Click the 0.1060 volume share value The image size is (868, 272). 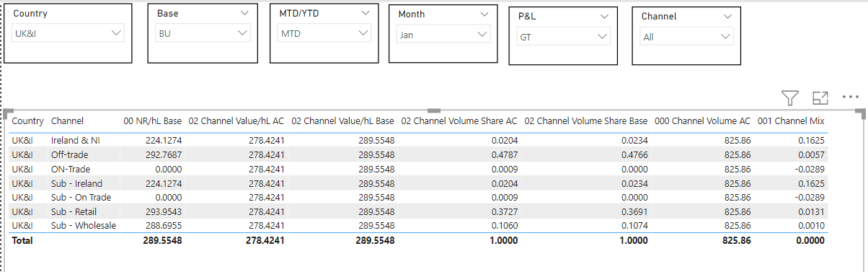pyautogui.click(x=504, y=226)
